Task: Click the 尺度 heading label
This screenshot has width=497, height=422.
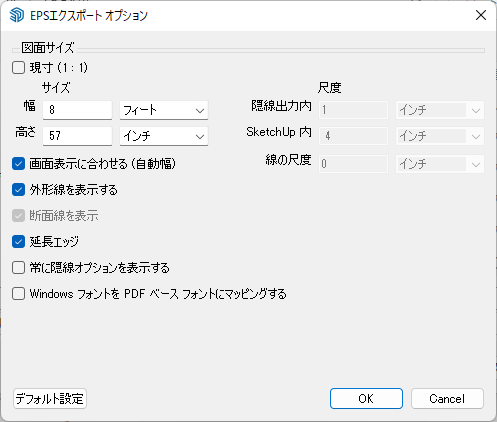Action: tap(330, 88)
